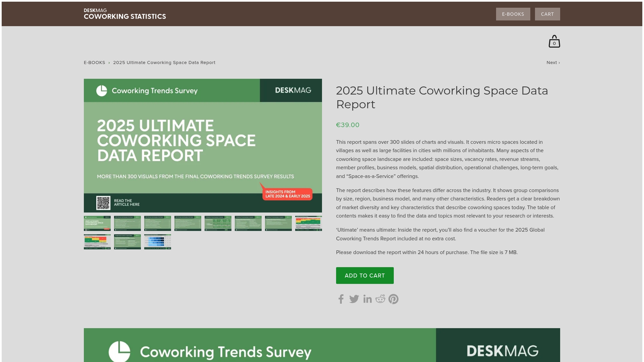
Task: Select the first cover thumbnail
Action: tap(97, 223)
